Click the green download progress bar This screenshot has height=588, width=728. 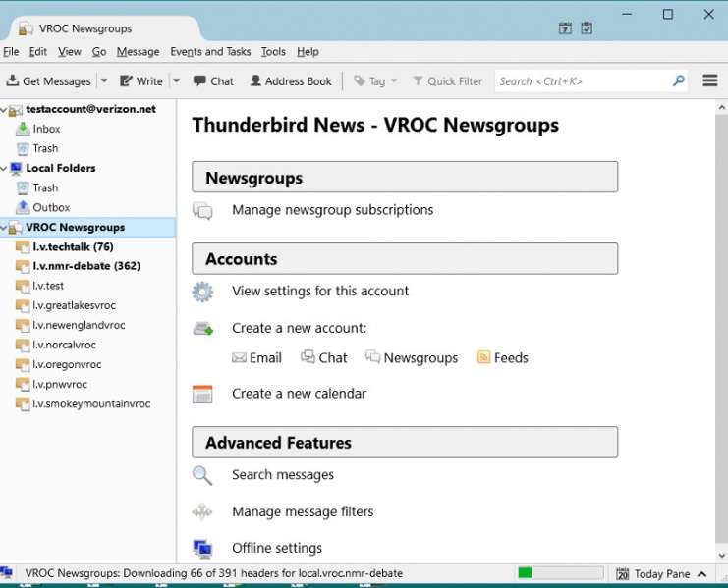[560, 573]
